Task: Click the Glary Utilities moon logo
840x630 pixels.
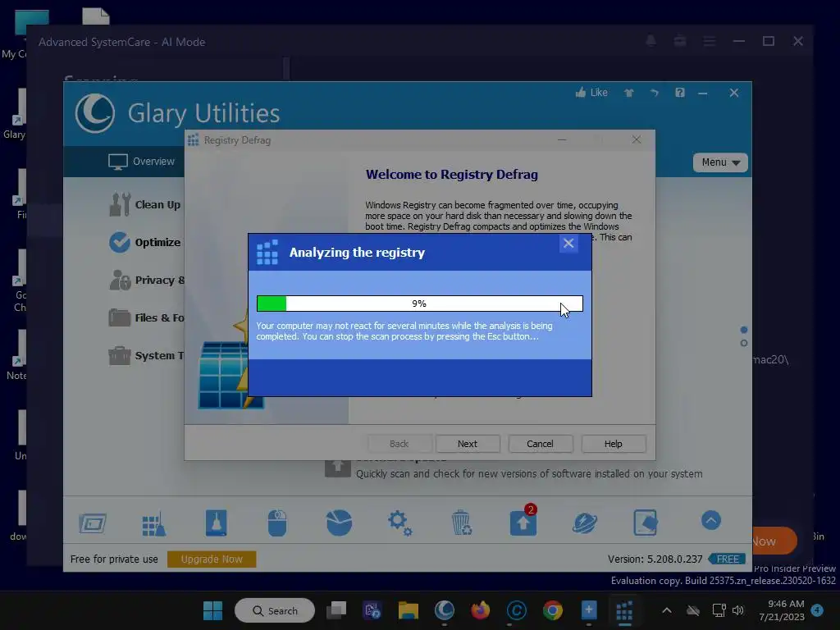Action: pyautogui.click(x=95, y=113)
